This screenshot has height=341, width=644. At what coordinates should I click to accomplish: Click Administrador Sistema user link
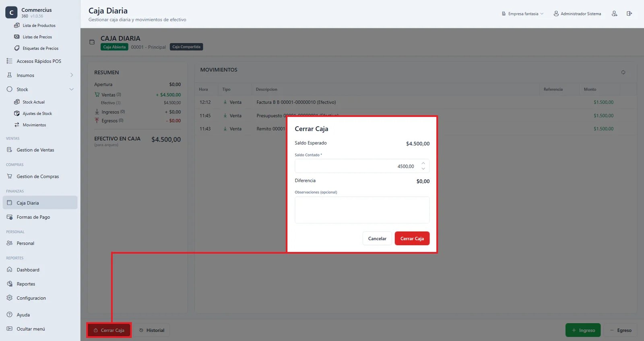[x=577, y=14]
